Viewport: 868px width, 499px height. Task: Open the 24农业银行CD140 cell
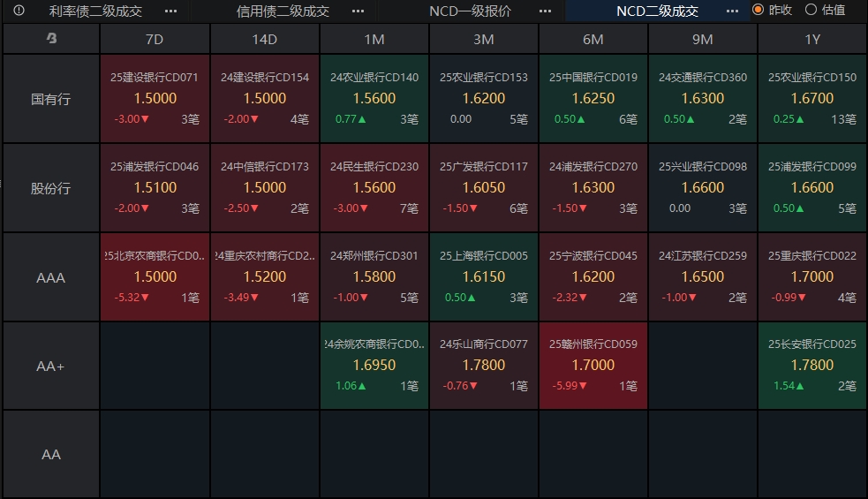pyautogui.click(x=374, y=99)
